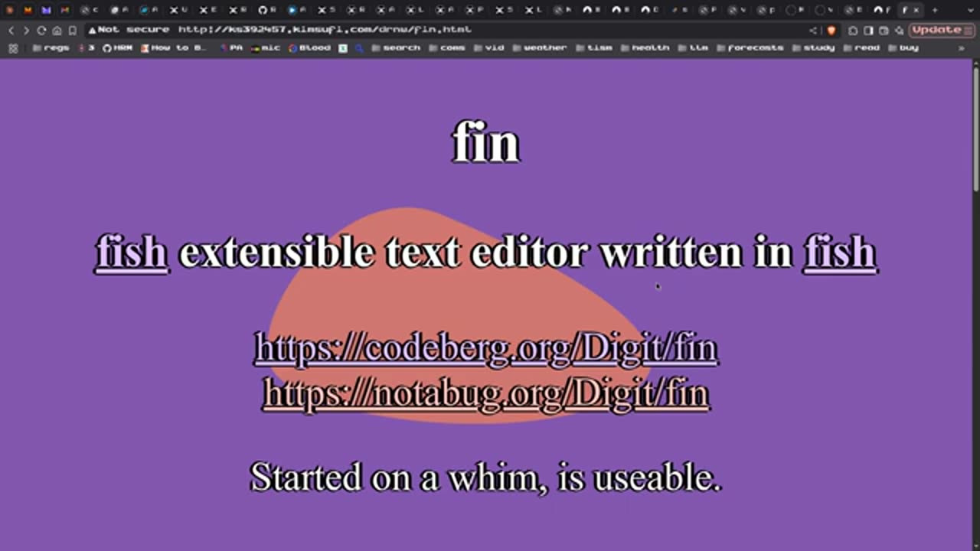980x551 pixels.
Task: Follow the first 'fish' link in heading
Action: 132,252
